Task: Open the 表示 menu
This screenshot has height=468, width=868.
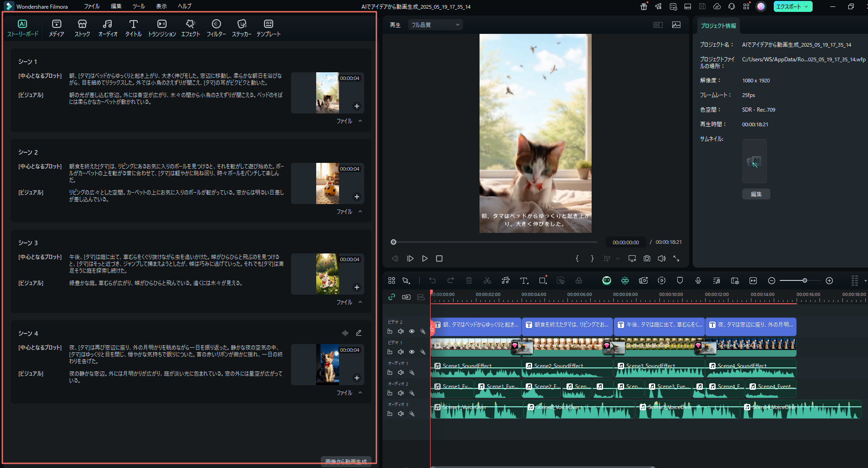Action: (x=162, y=6)
